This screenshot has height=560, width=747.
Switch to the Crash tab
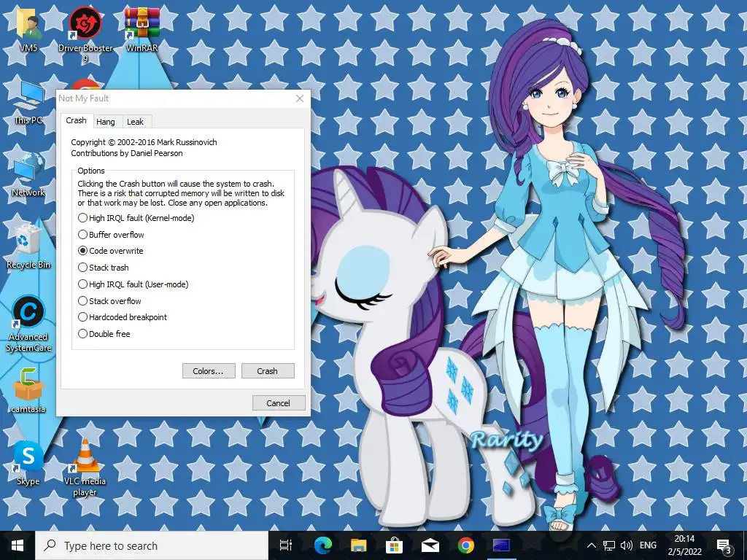pos(76,120)
